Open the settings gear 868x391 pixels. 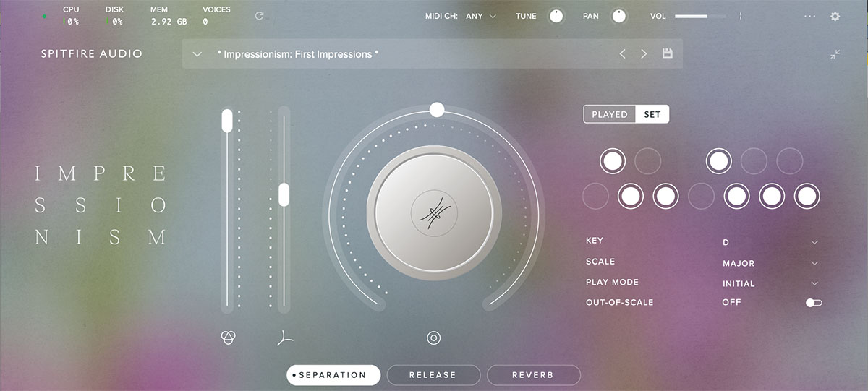[835, 16]
